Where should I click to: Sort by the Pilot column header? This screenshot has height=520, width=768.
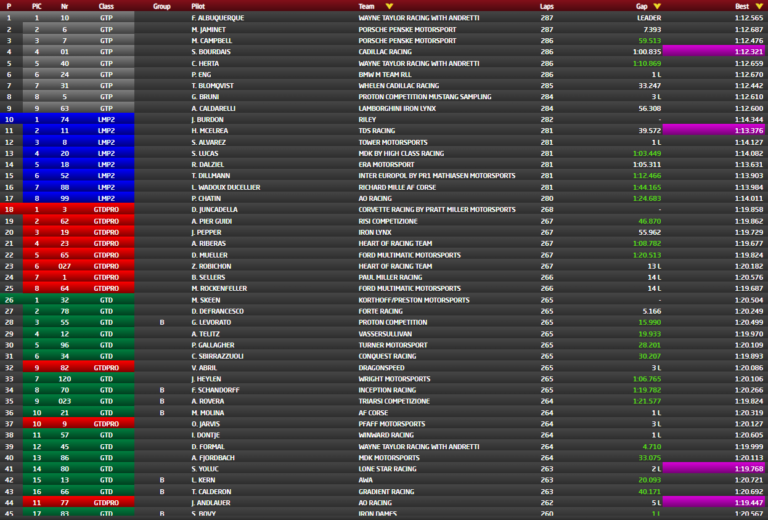(198, 6)
